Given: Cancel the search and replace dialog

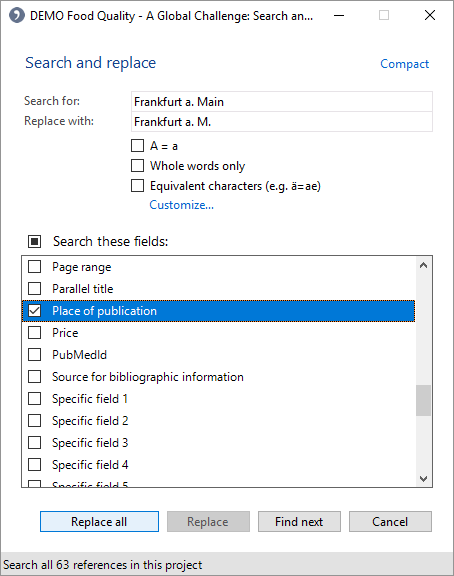Looking at the screenshot, I should click(x=390, y=522).
